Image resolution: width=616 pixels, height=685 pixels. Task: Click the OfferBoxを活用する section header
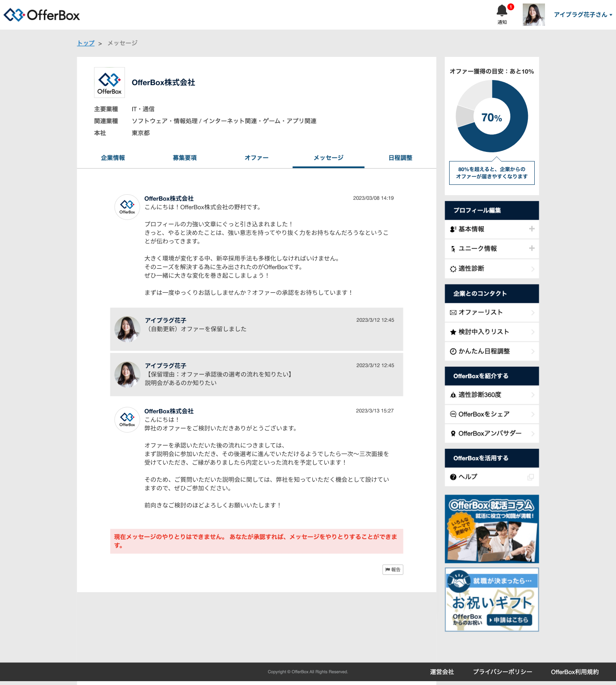click(x=492, y=458)
